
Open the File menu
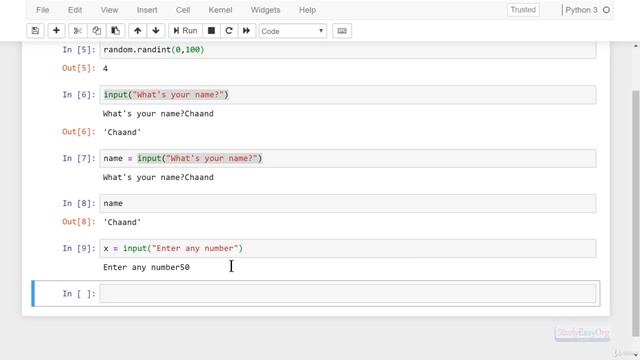pyautogui.click(x=42, y=10)
